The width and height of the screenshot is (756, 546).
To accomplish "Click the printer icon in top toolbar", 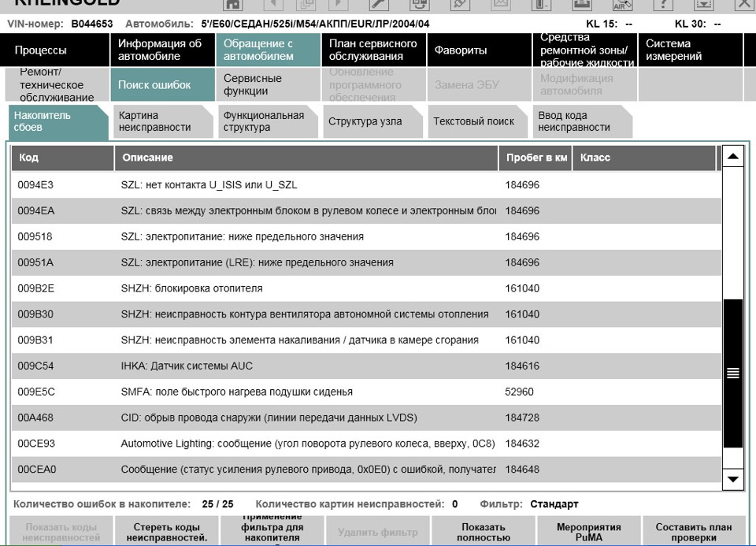I will coord(582,5).
